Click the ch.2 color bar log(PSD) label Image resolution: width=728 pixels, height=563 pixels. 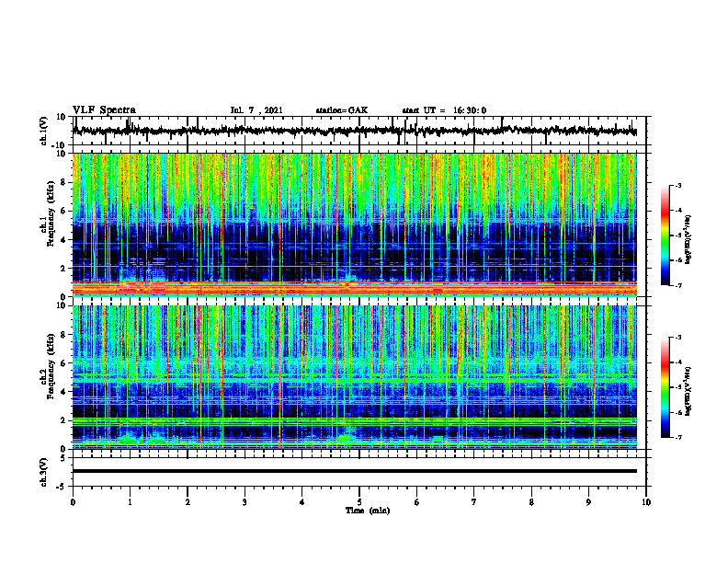[688, 391]
